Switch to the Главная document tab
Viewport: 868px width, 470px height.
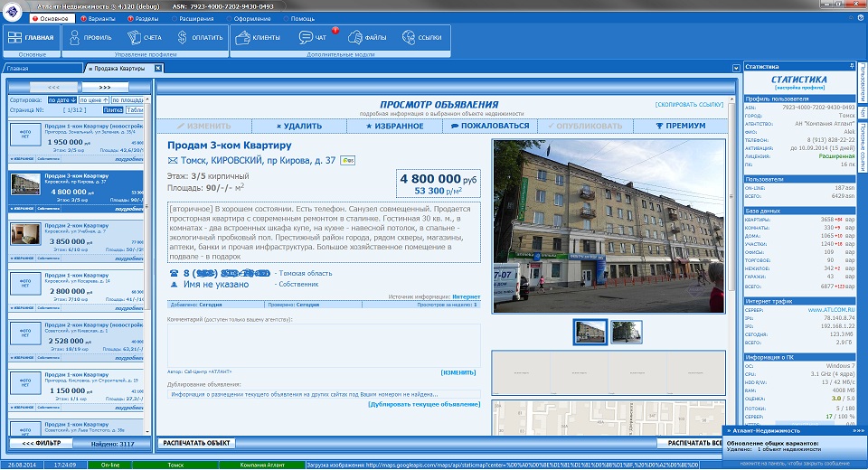[42, 68]
